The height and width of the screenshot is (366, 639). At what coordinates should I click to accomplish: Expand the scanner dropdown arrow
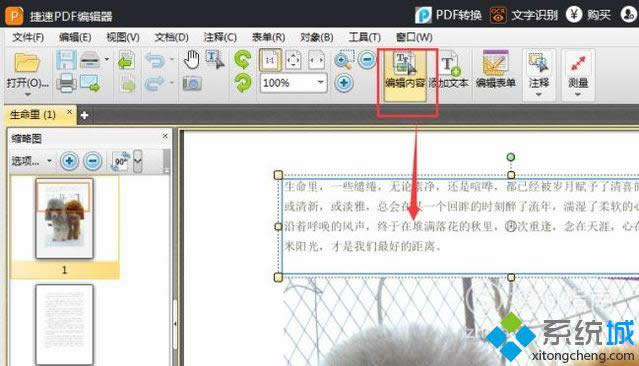[107, 60]
